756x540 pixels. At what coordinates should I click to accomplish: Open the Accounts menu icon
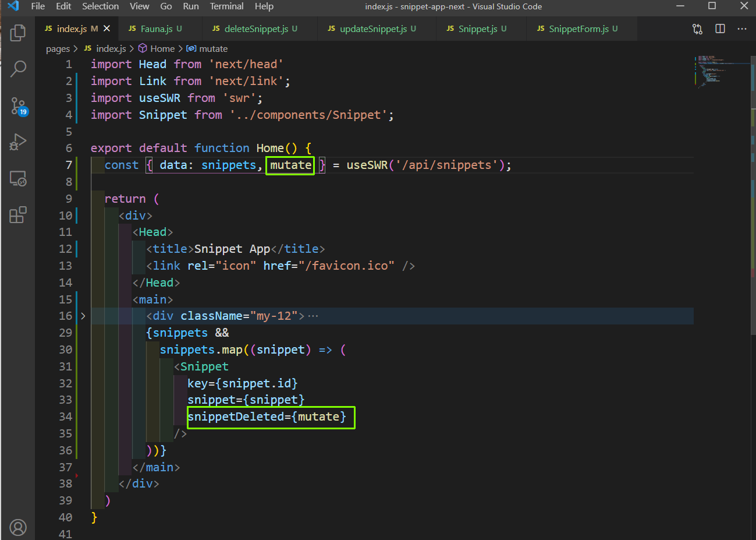coord(18,527)
